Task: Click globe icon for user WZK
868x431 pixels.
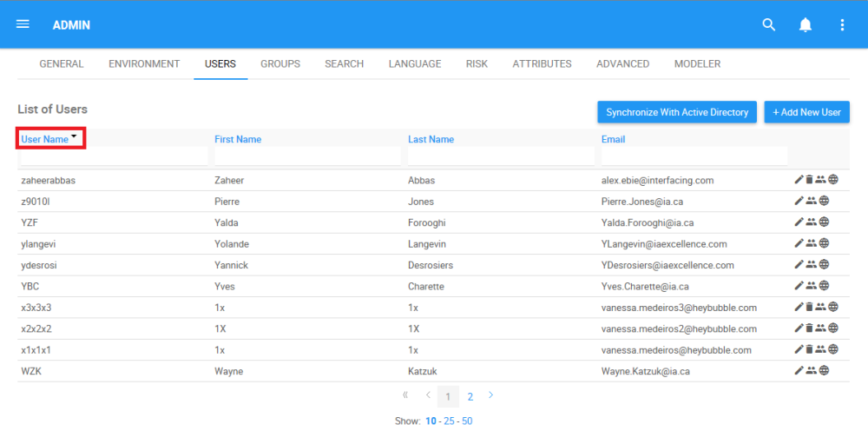Action: tap(824, 371)
